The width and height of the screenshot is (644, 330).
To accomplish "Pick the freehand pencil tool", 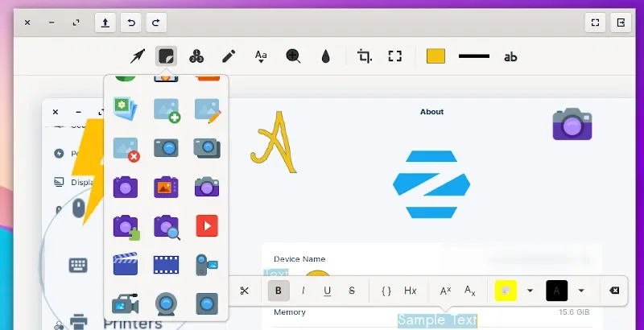I will tap(229, 56).
